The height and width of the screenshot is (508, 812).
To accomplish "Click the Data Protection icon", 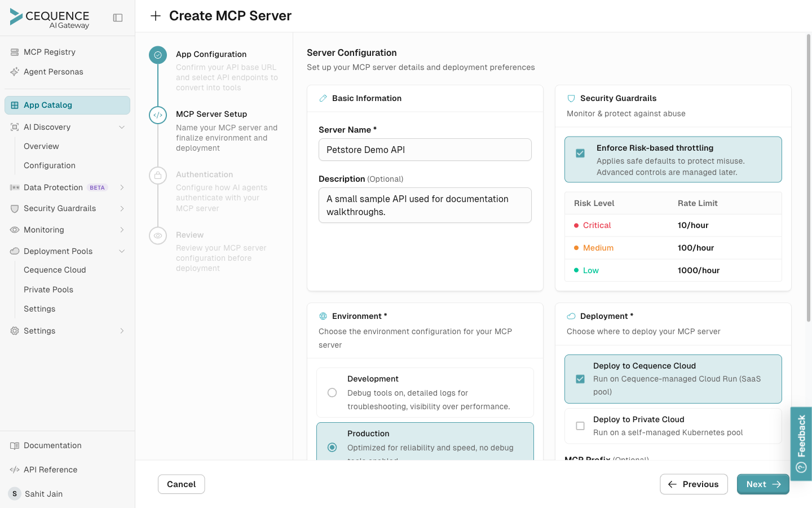I will point(15,187).
